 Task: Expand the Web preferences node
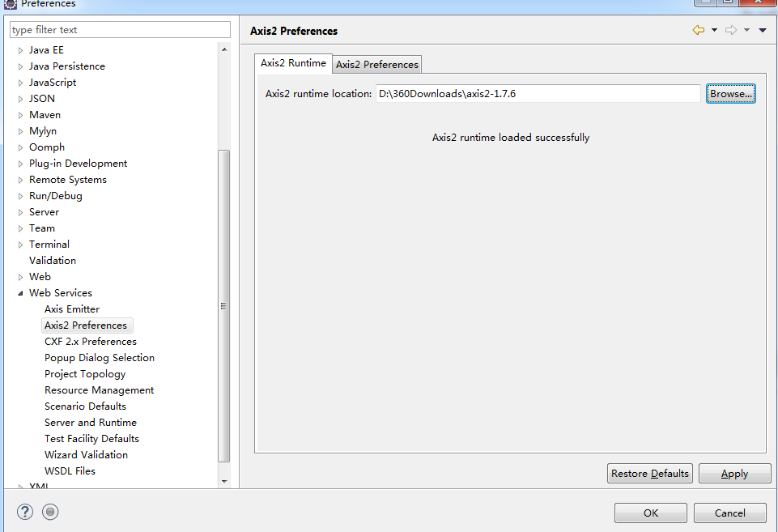coord(20,277)
